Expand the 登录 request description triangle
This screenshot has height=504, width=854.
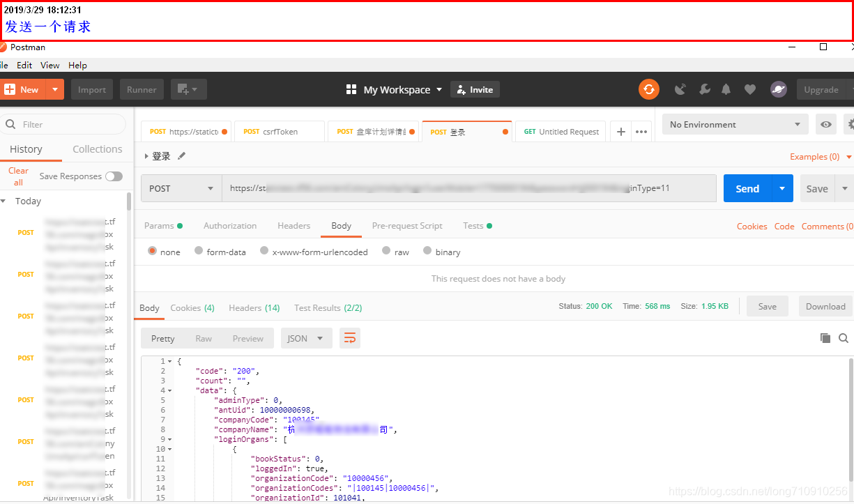[x=146, y=156]
